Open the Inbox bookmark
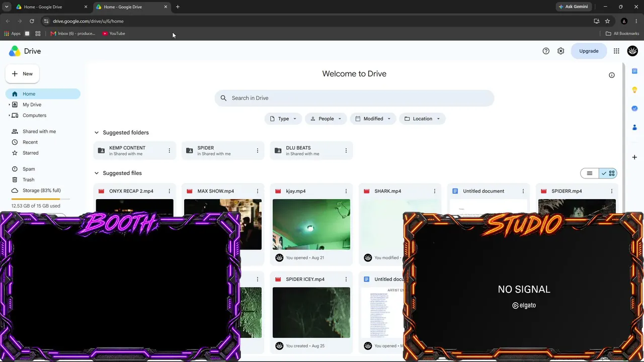The width and height of the screenshot is (644, 362). [73, 34]
